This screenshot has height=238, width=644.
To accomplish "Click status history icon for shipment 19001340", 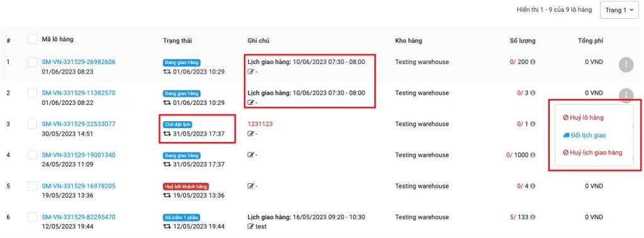I will (167, 165).
